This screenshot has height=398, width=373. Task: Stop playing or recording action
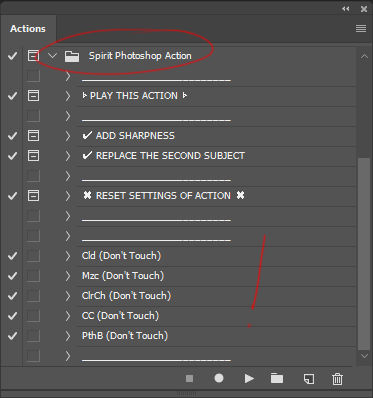(189, 378)
